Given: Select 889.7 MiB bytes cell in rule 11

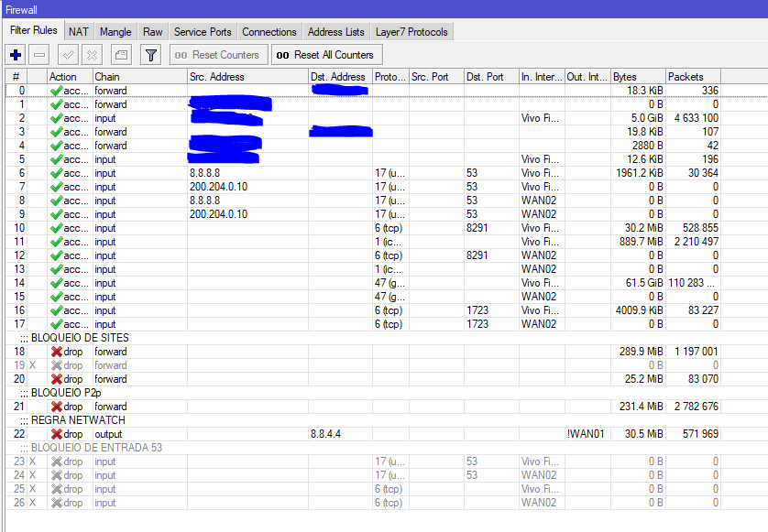Looking at the screenshot, I should tap(638, 242).
